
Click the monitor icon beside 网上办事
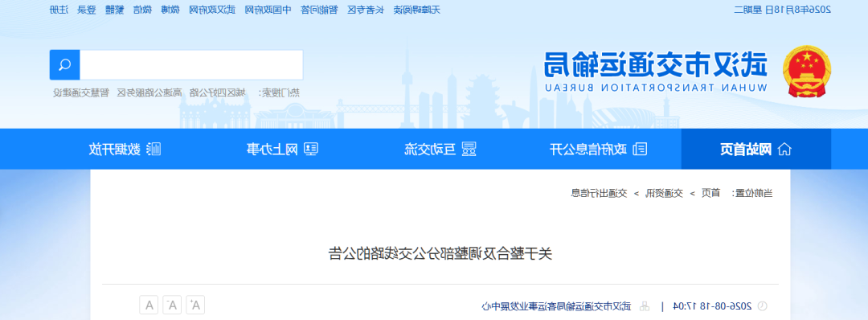312,149
